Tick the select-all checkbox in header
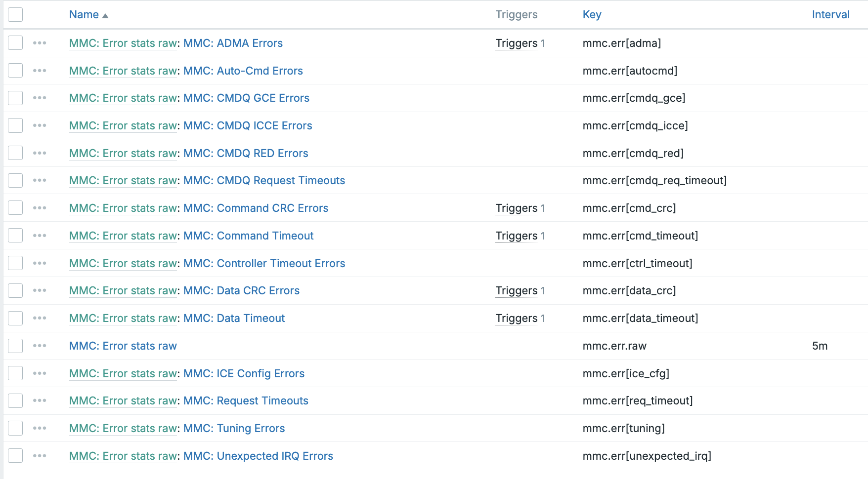The image size is (868, 479). (x=15, y=15)
